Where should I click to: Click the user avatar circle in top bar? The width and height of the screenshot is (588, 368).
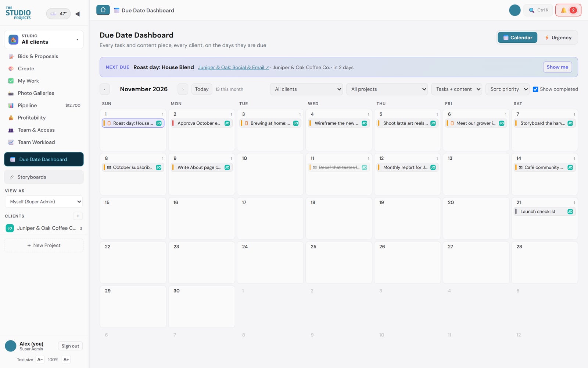(x=514, y=10)
